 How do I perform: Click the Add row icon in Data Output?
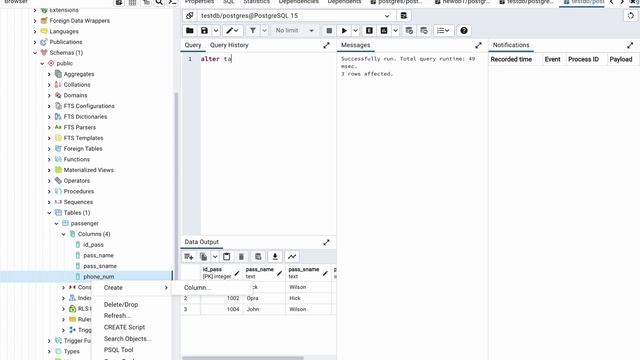(189, 257)
